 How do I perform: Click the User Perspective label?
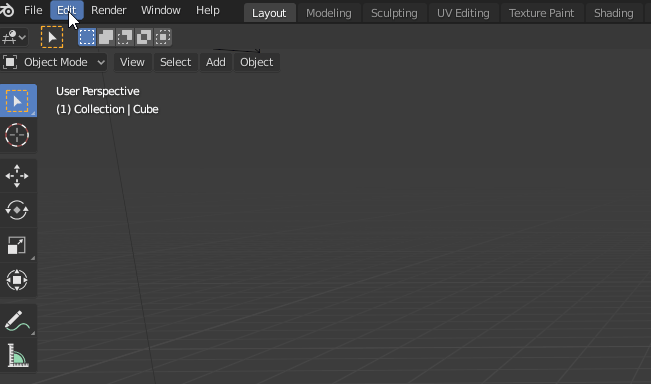pyautogui.click(x=98, y=91)
